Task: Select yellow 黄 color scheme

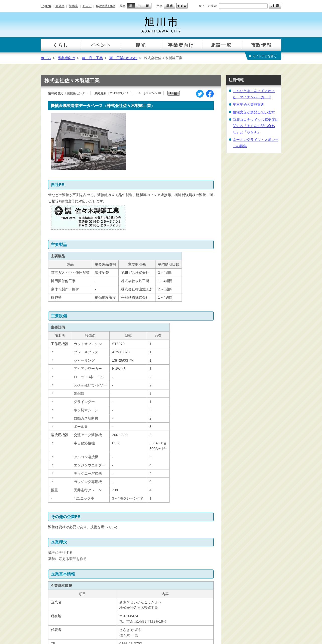Action: pos(147,6)
